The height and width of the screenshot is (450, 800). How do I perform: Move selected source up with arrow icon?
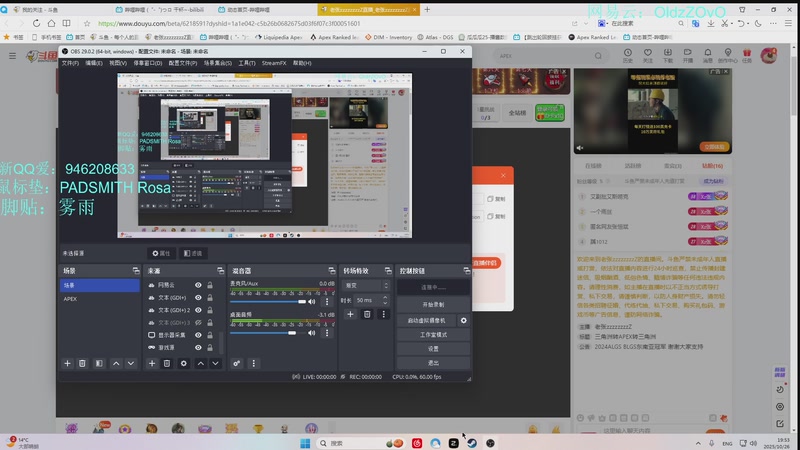click(x=200, y=363)
